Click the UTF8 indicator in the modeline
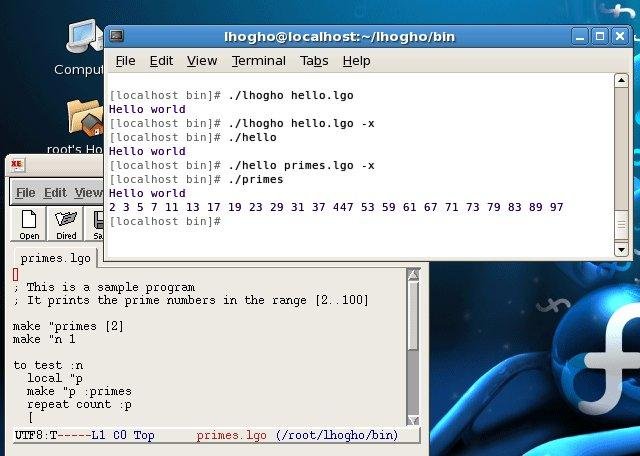This screenshot has height=456, width=640. [30, 435]
